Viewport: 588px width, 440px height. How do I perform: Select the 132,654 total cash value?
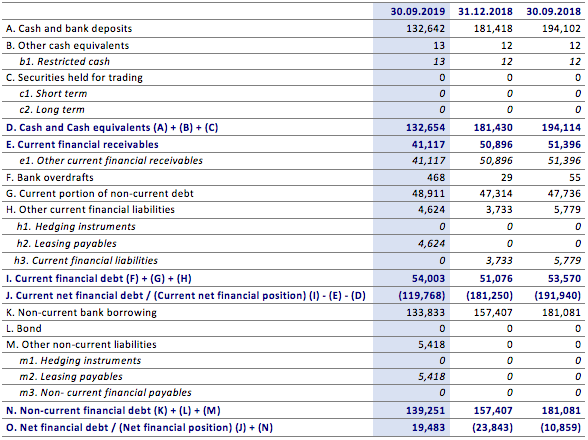click(425, 128)
